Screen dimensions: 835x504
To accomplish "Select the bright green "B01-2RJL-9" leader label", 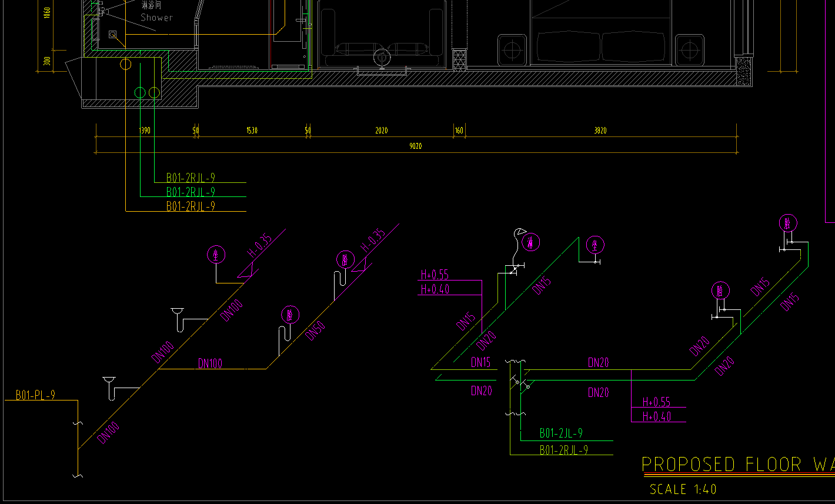I will pos(191,192).
